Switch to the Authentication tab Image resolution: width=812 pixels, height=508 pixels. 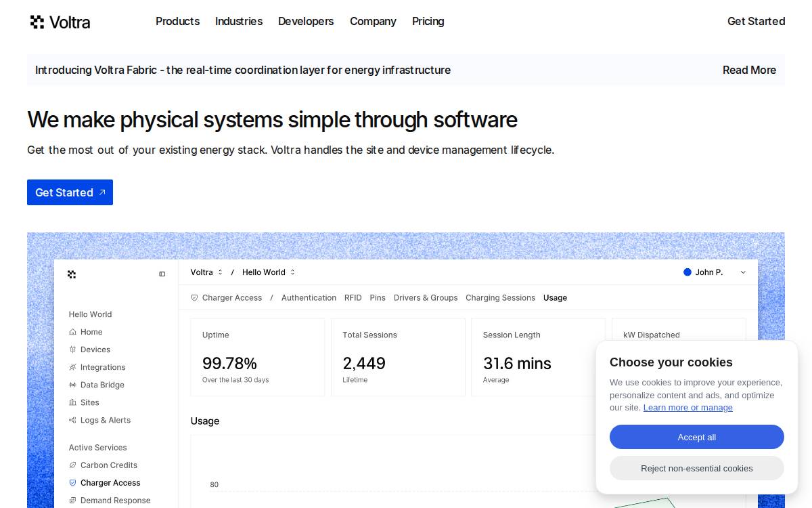click(309, 298)
